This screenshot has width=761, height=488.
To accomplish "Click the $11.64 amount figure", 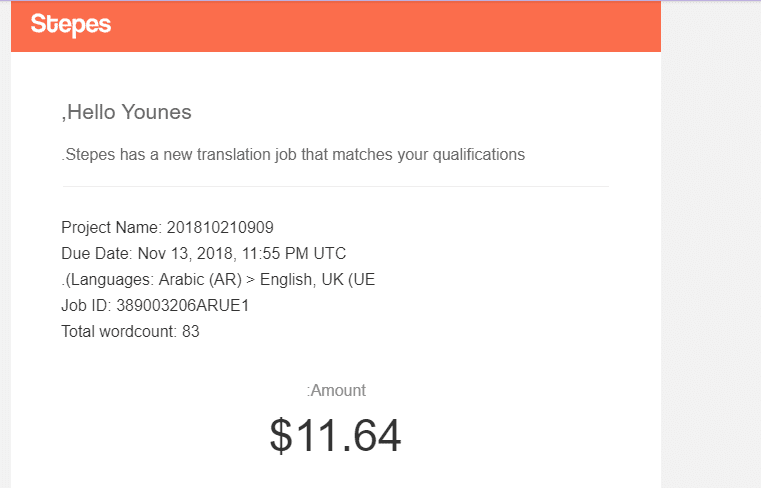I will click(335, 435).
